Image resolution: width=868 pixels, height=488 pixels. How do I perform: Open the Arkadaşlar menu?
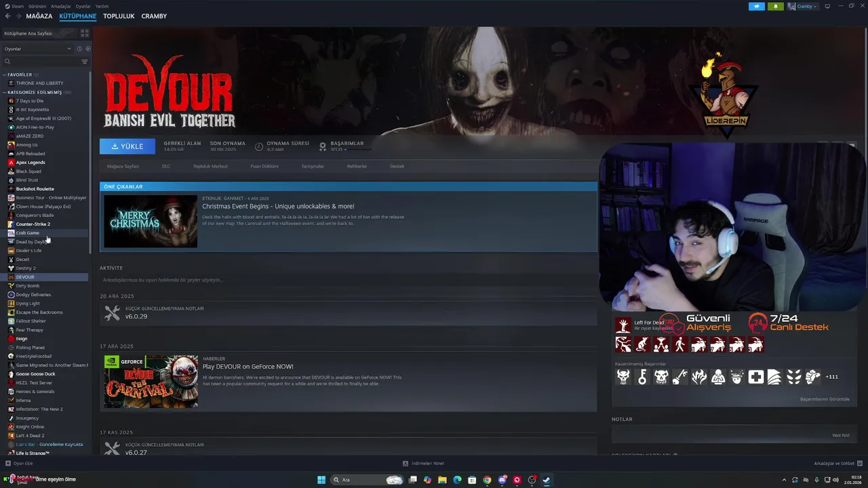[61, 6]
